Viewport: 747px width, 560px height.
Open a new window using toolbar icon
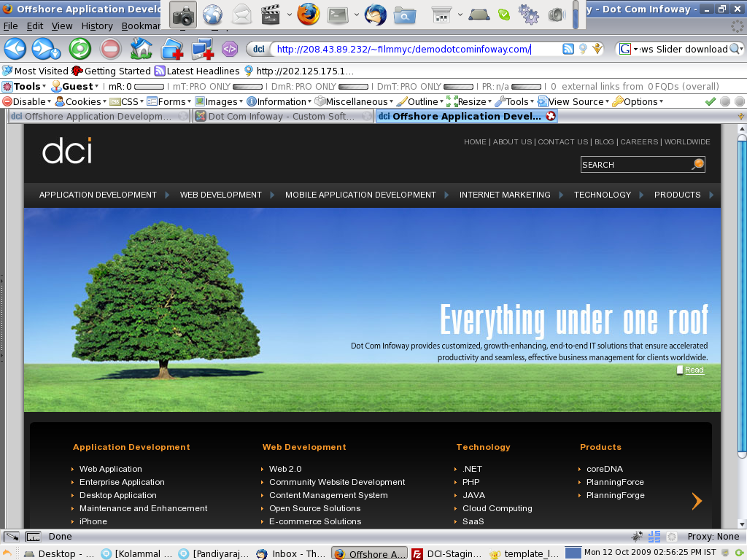pyautogui.click(x=203, y=49)
